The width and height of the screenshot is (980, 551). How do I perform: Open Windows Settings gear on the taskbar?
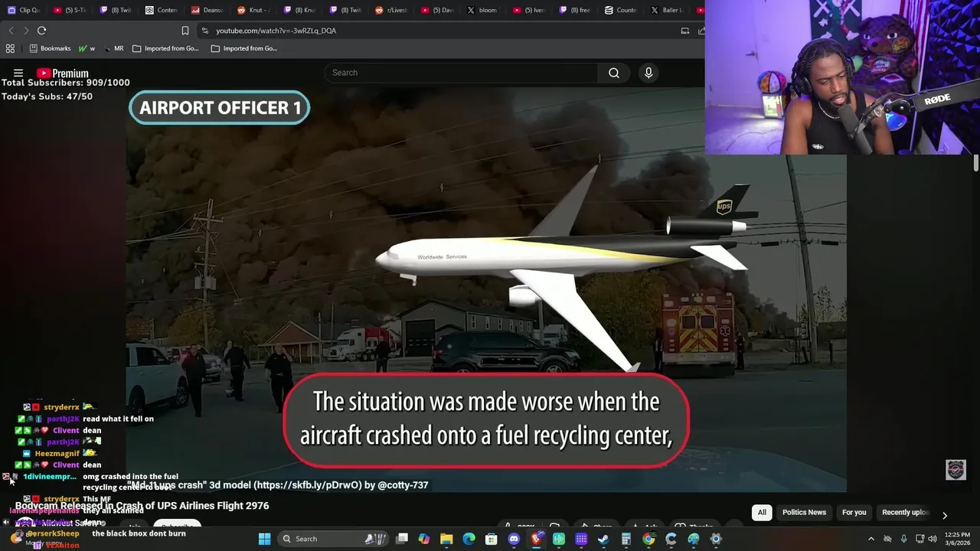click(x=716, y=539)
